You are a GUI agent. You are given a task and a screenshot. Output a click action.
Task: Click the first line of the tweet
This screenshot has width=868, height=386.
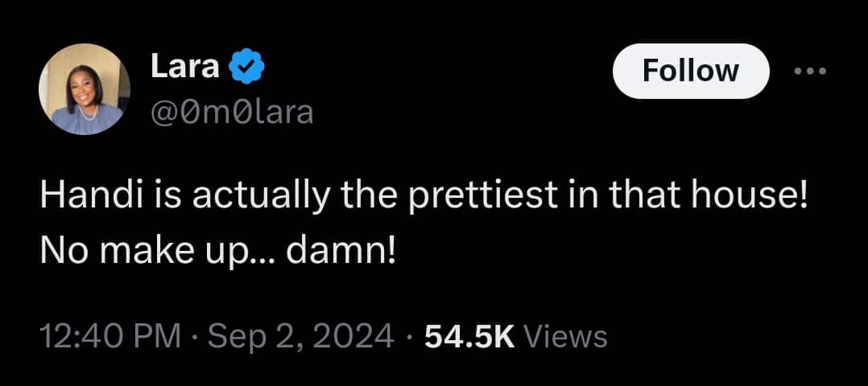(423, 197)
